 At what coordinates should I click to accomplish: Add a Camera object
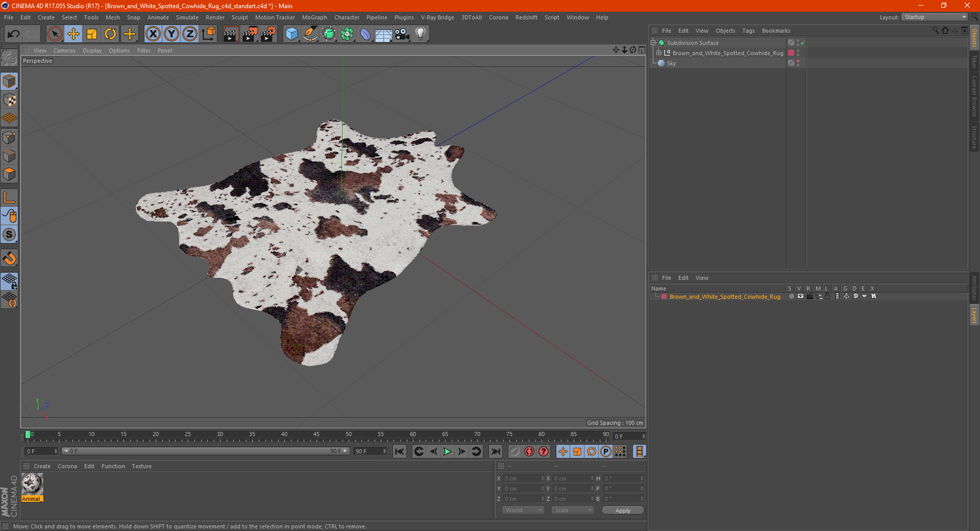(x=402, y=34)
